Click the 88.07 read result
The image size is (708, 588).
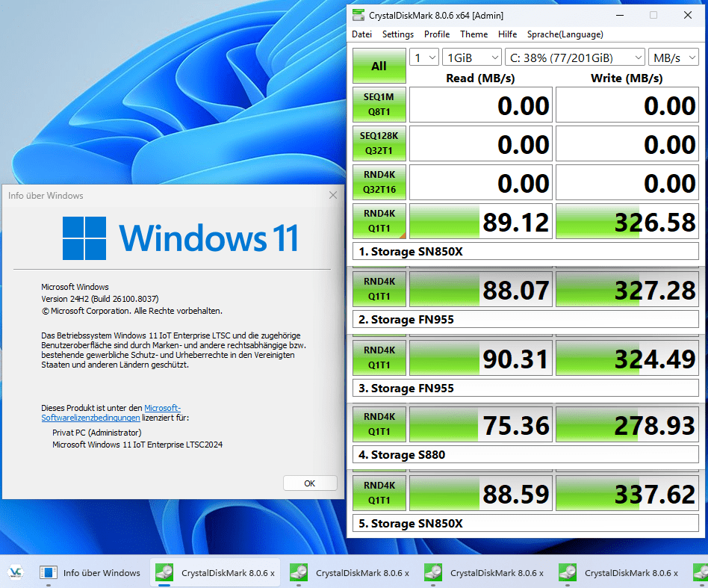tap(481, 289)
